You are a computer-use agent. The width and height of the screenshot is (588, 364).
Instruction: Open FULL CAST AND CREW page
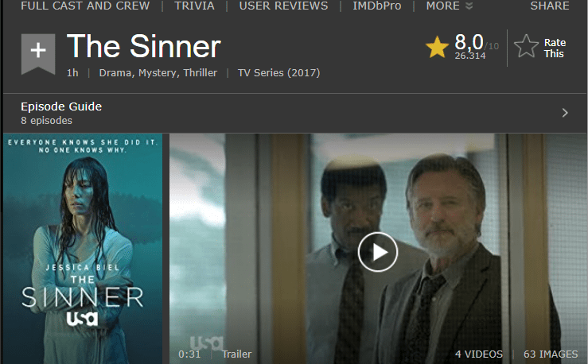pyautogui.click(x=85, y=6)
